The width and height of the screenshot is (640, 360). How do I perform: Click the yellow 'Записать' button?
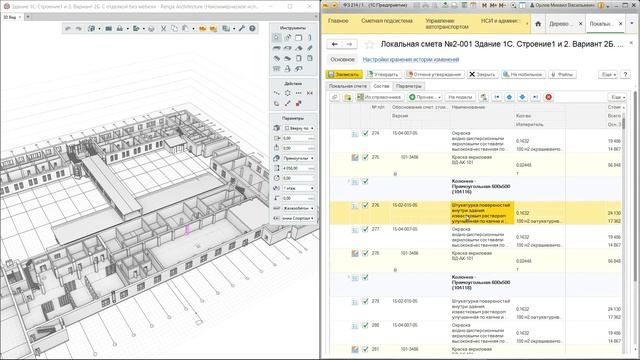344,75
